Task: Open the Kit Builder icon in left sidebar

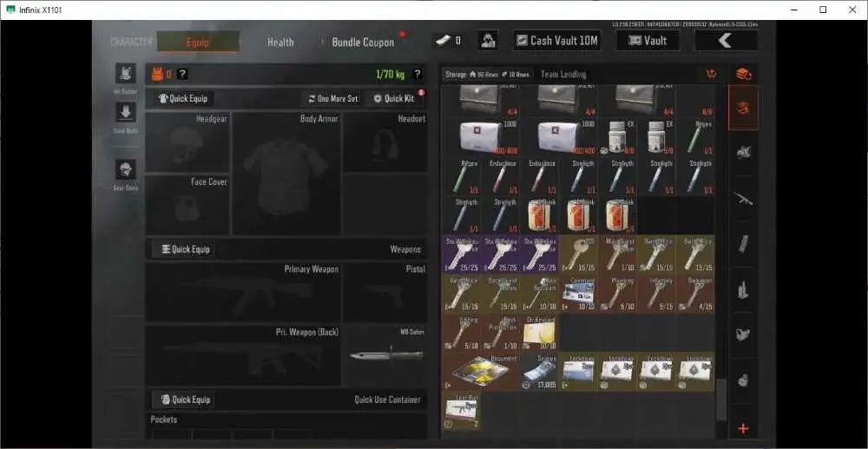Action: point(126,74)
